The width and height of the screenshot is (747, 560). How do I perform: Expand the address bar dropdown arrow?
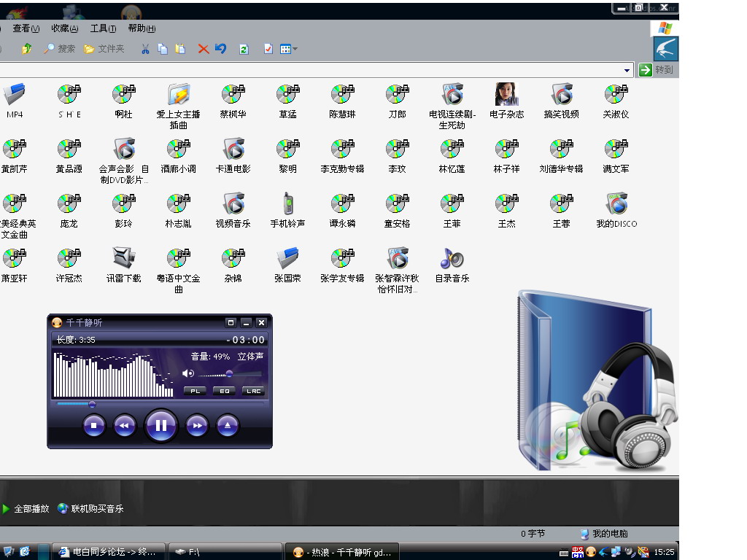[627, 70]
